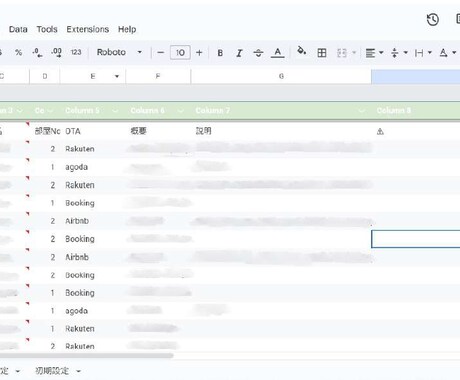Select column D header
Screen dimensions: 460x380
[45, 76]
